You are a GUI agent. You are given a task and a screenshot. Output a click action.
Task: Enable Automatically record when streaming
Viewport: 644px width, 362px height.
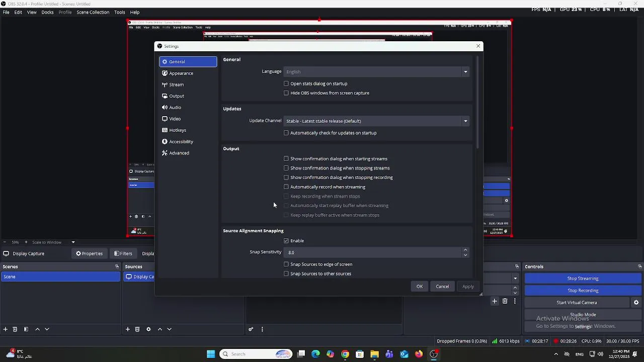pyautogui.click(x=286, y=187)
